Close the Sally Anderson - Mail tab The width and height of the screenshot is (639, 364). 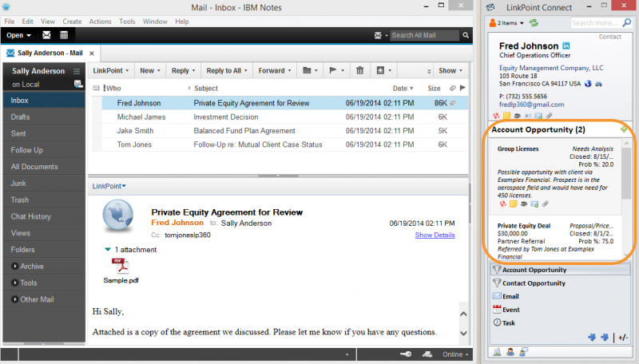92,53
